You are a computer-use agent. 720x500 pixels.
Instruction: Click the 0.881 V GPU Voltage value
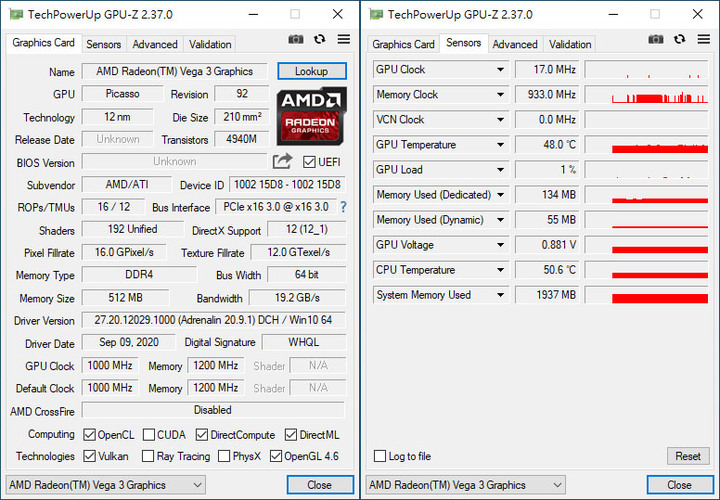(547, 245)
